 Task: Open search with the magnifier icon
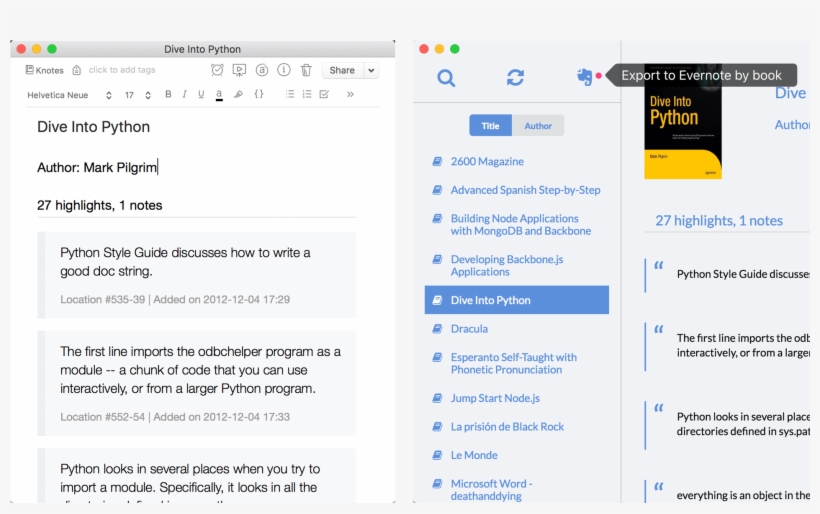(446, 77)
